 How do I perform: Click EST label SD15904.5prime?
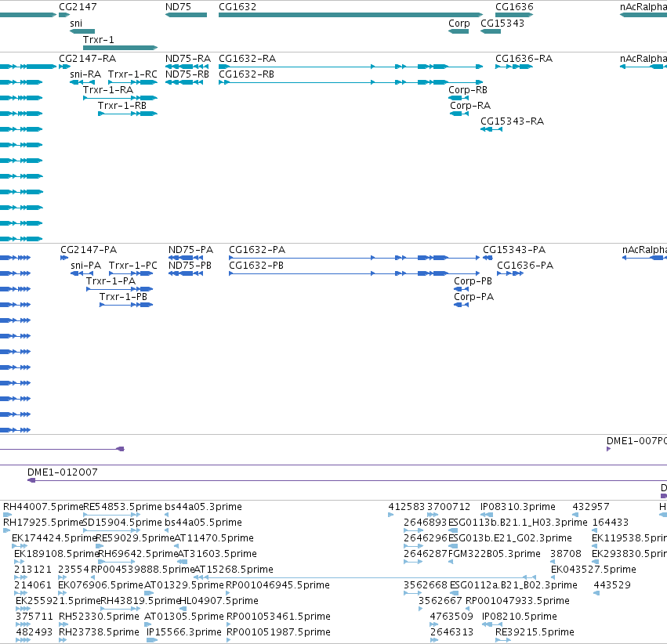point(122,523)
